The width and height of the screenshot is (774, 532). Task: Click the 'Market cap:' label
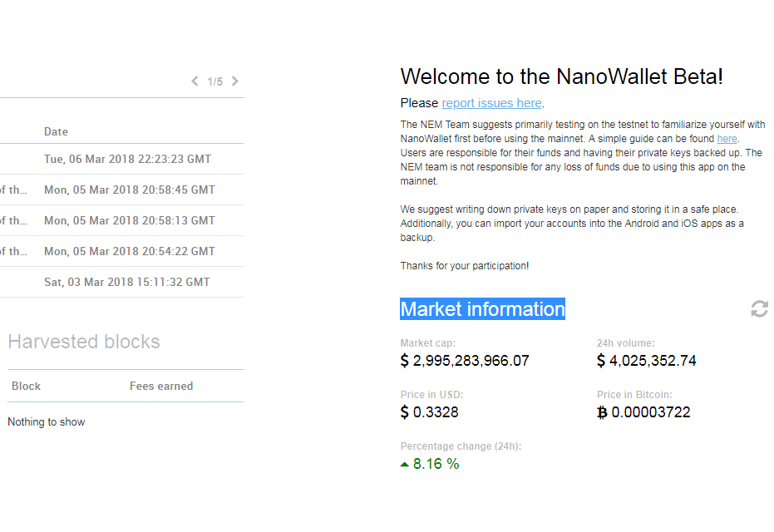[x=428, y=343]
